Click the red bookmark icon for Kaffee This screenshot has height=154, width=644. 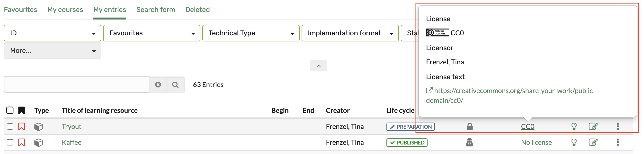(21, 142)
